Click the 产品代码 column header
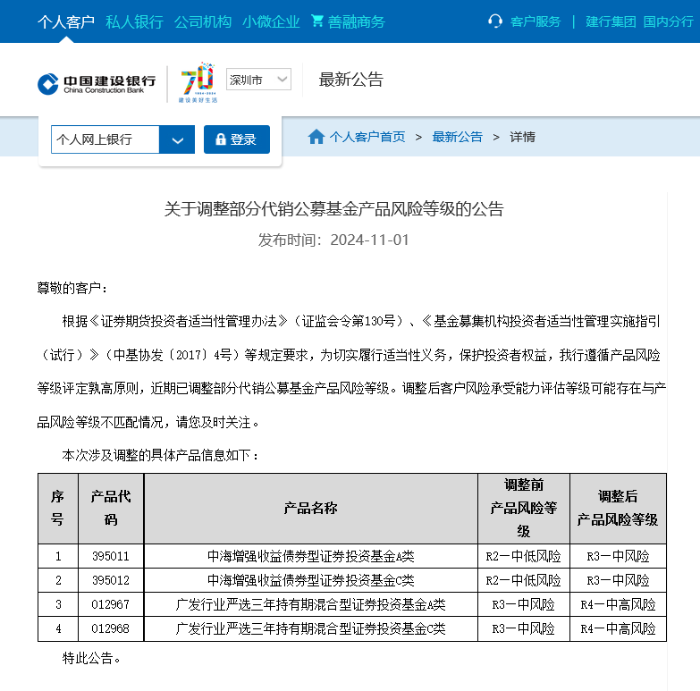Screen dimensions: 700x691 tap(111, 508)
